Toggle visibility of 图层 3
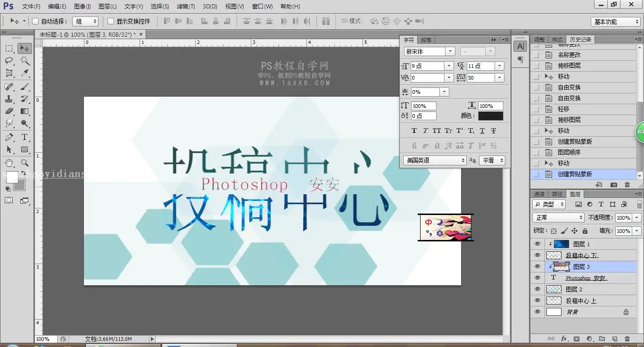The height and width of the screenshot is (347, 644). (x=537, y=266)
